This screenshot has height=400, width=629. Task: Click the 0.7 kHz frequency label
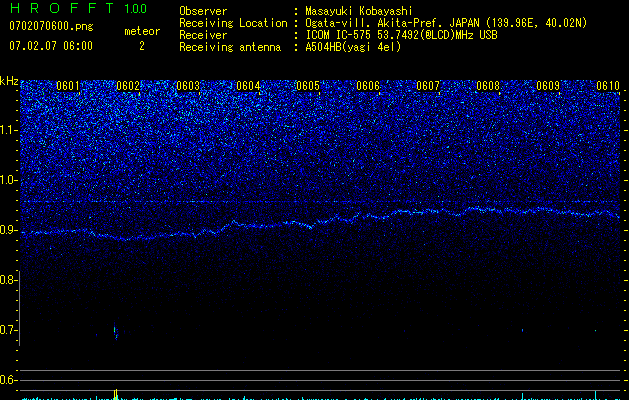[9, 330]
